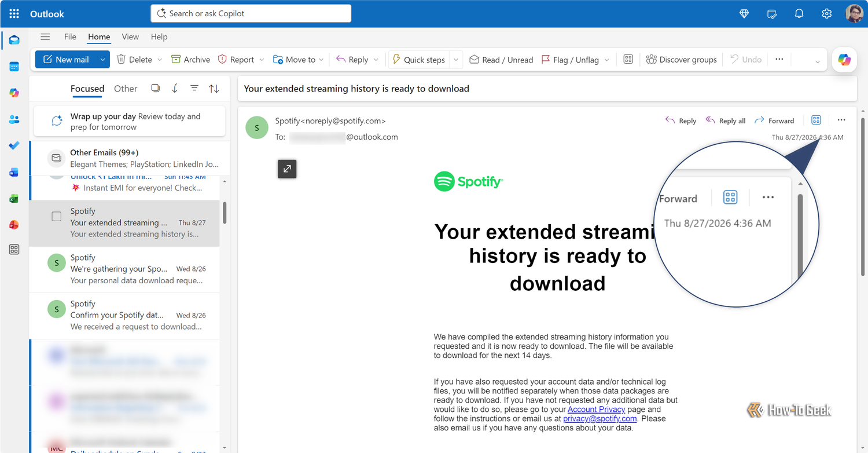
Task: Expand the Quick steps dropdown arrow
Action: click(x=456, y=59)
